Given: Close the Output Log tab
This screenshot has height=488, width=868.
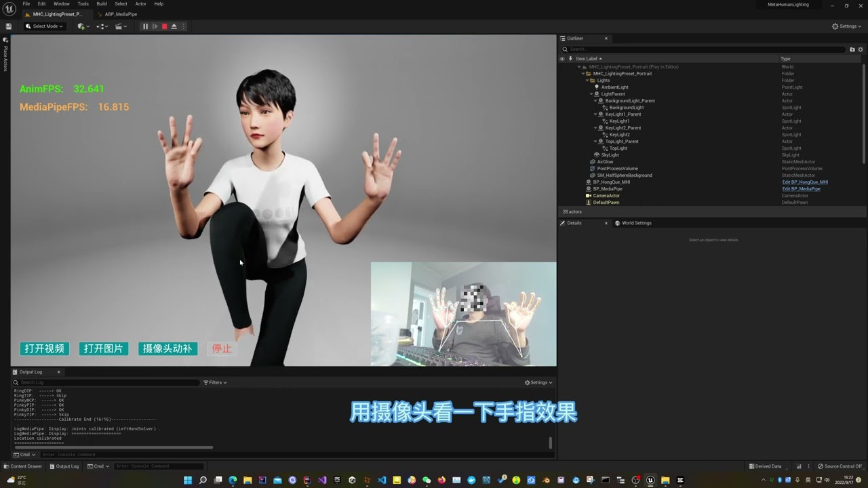Looking at the screenshot, I should click(x=58, y=372).
